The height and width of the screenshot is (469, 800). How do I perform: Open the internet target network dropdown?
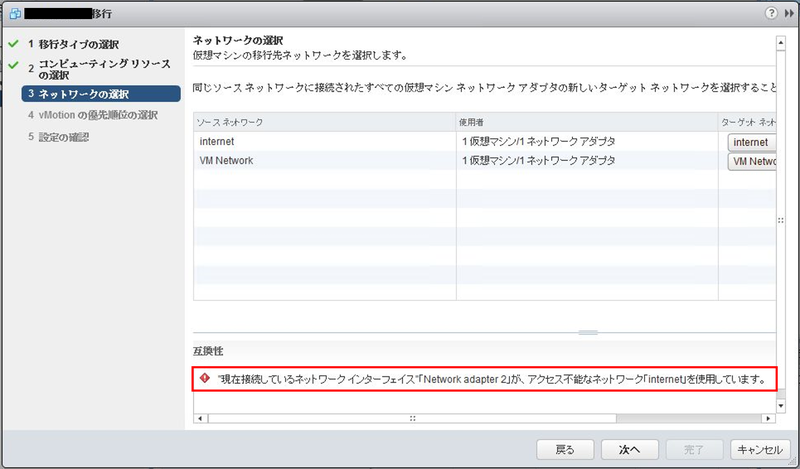(752, 142)
